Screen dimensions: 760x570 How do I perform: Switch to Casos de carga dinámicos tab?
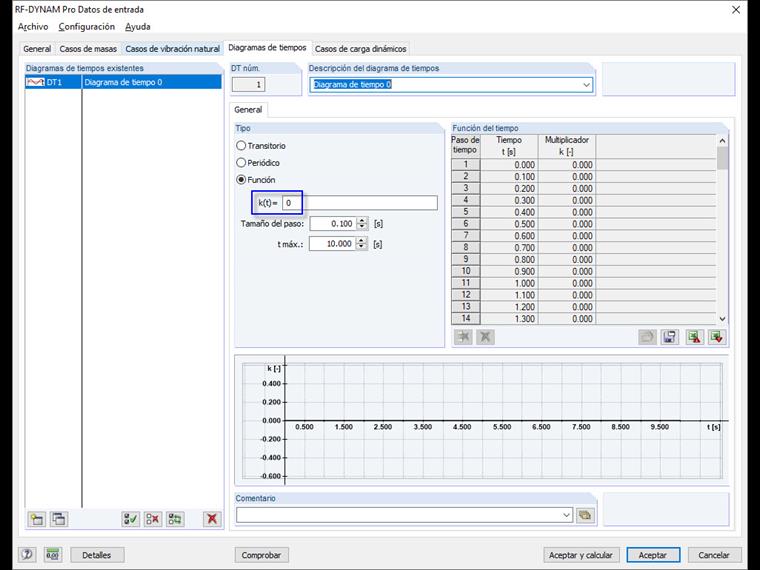point(361,49)
